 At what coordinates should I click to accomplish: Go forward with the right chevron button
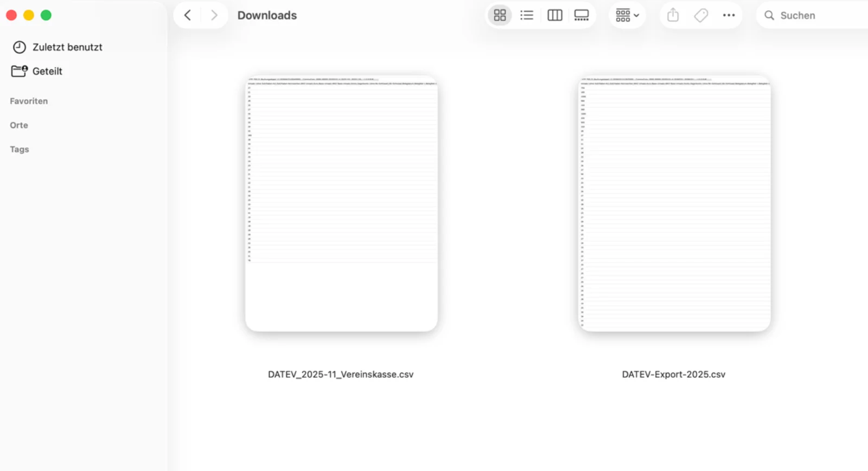point(214,15)
